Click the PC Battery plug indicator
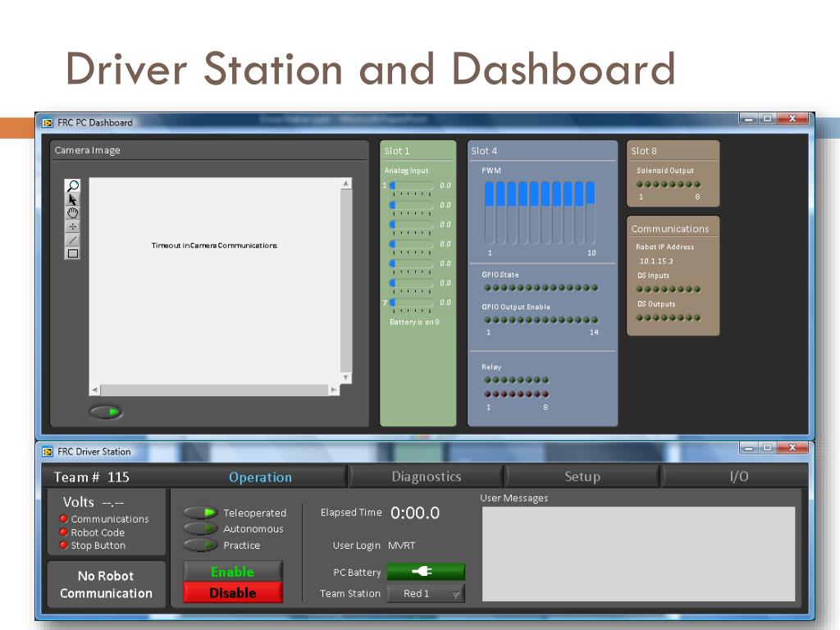 (x=426, y=572)
